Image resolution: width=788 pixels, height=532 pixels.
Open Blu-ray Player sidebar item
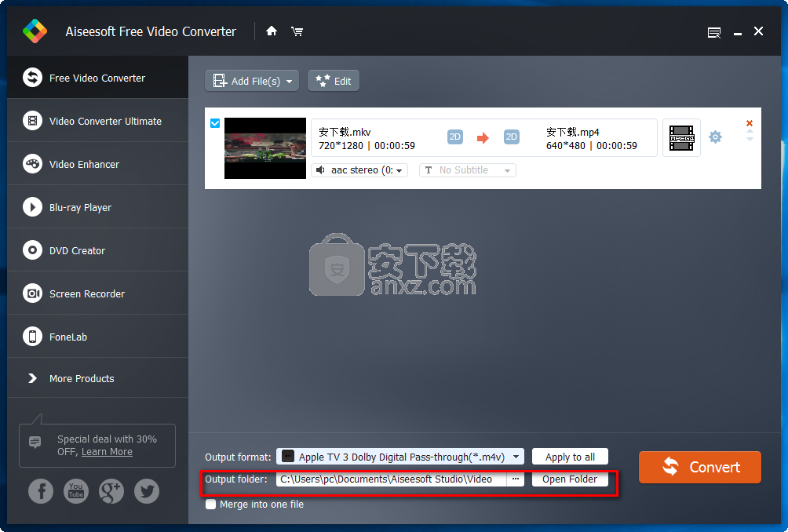98,207
